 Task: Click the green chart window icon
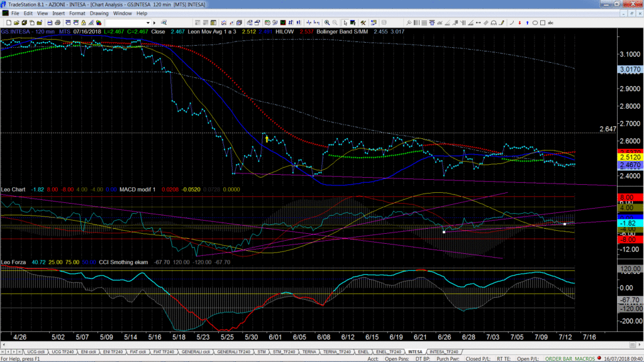pyautogui.click(x=283, y=23)
